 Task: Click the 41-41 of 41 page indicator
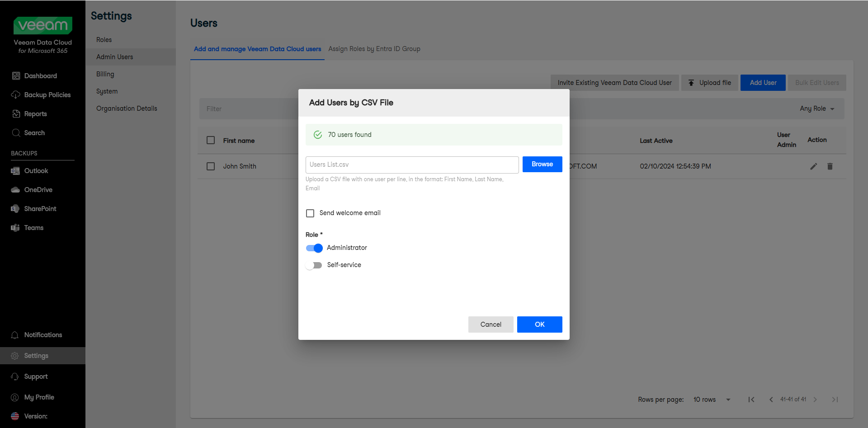point(793,400)
